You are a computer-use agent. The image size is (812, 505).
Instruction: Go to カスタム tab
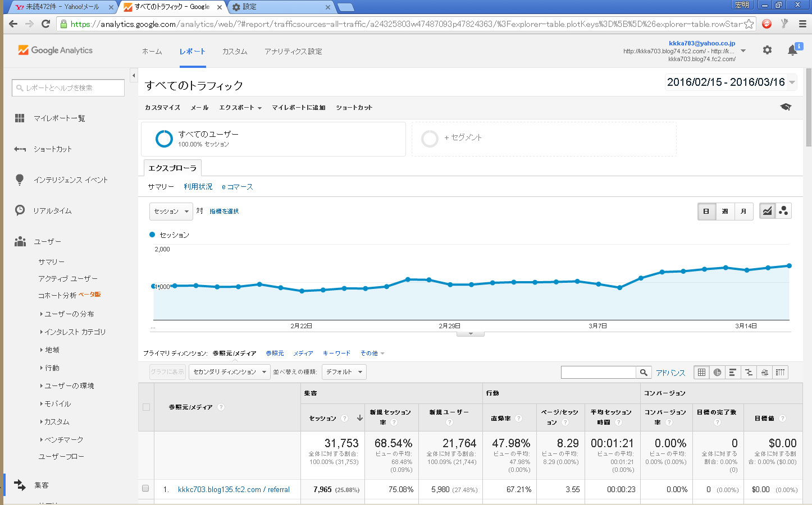[235, 51]
